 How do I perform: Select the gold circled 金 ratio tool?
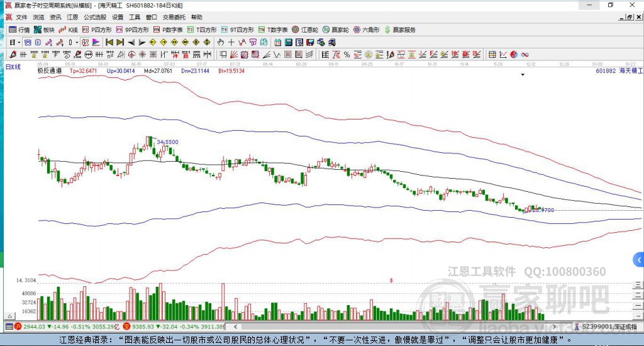(x=369, y=55)
